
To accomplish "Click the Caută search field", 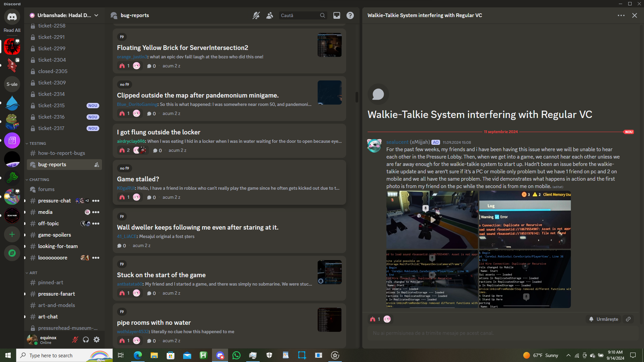I will 299,15.
